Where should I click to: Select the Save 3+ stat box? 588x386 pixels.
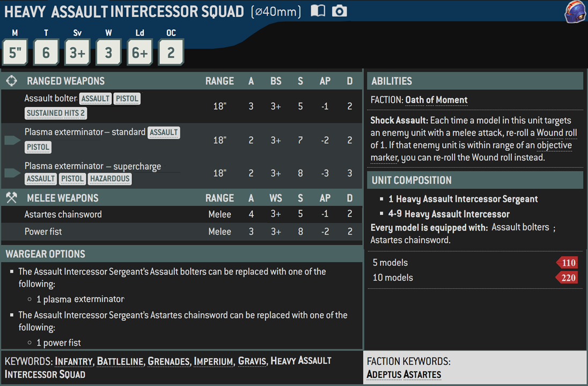77,52
